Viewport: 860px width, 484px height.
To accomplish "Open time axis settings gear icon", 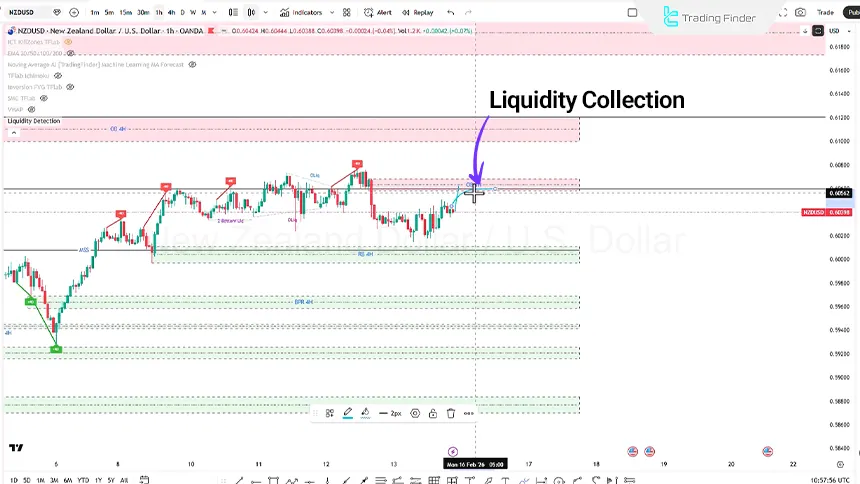I will pos(840,464).
